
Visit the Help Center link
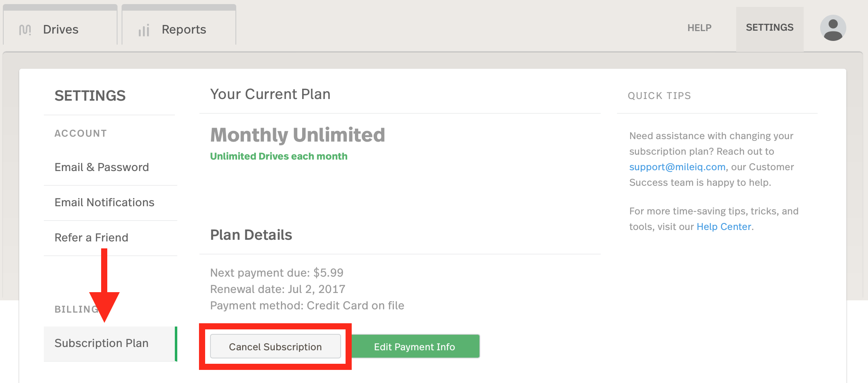click(723, 226)
